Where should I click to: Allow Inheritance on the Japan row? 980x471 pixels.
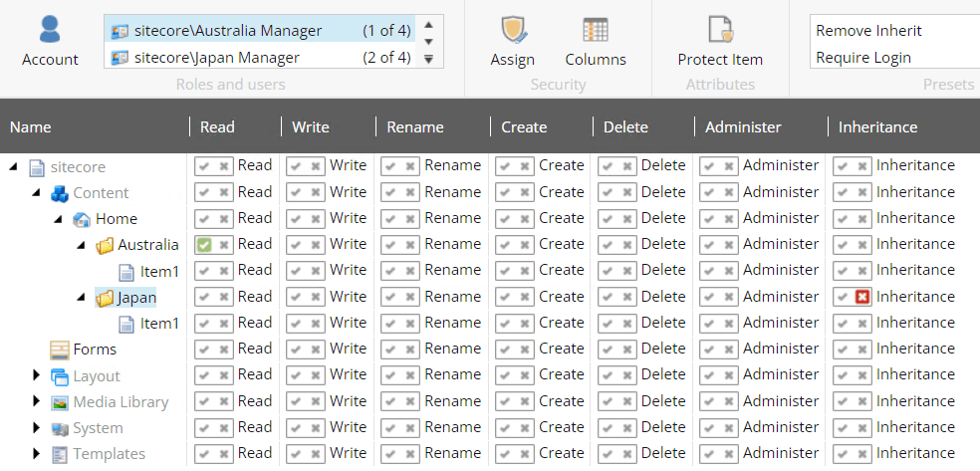click(844, 298)
